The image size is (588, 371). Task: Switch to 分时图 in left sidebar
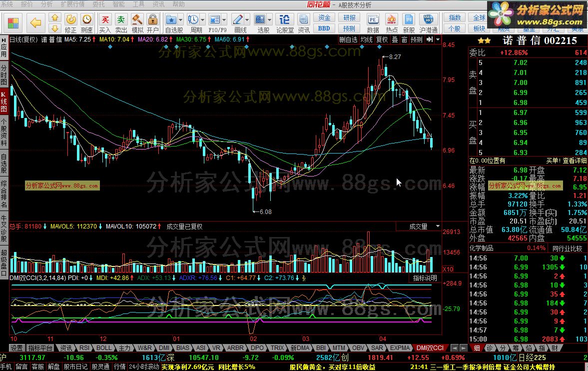pyautogui.click(x=4, y=75)
